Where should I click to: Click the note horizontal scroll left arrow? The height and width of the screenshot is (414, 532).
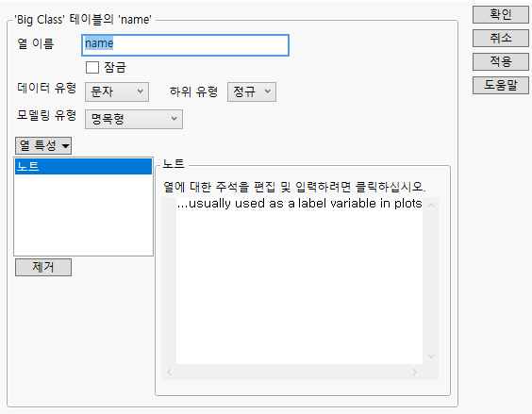pyautogui.click(x=169, y=372)
